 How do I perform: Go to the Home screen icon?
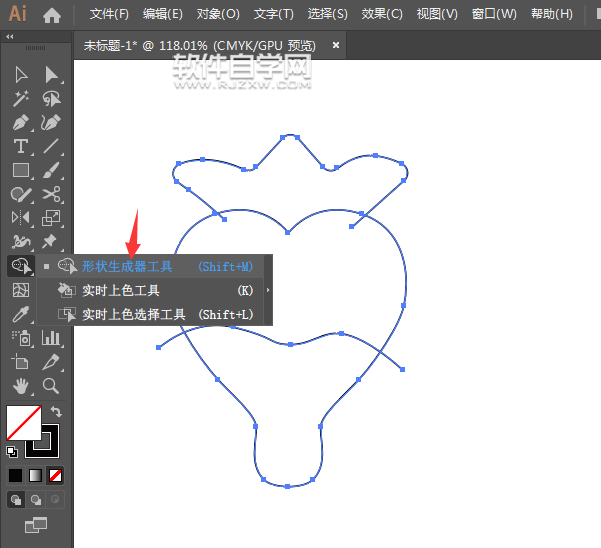click(52, 15)
